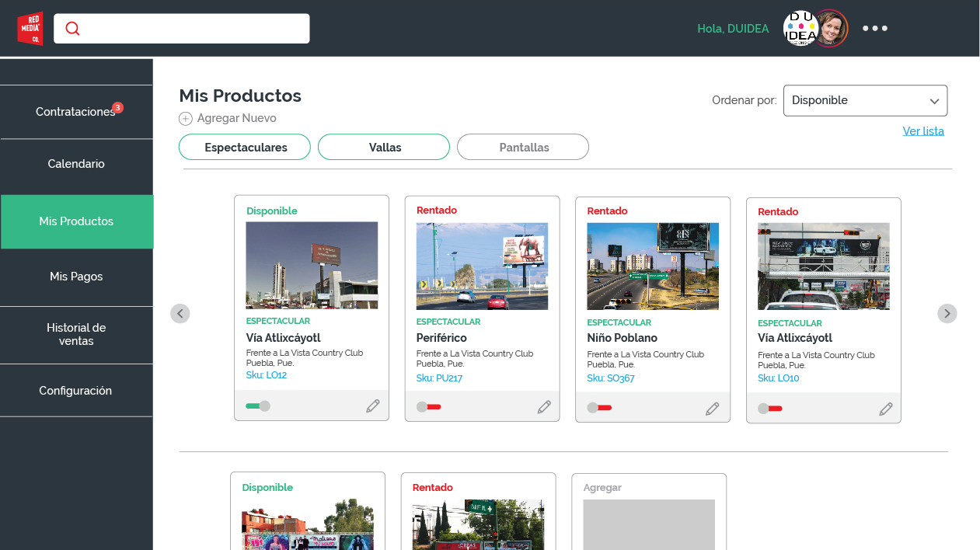Click the search input field
This screenshot has width=980, height=550.
click(x=194, y=29)
